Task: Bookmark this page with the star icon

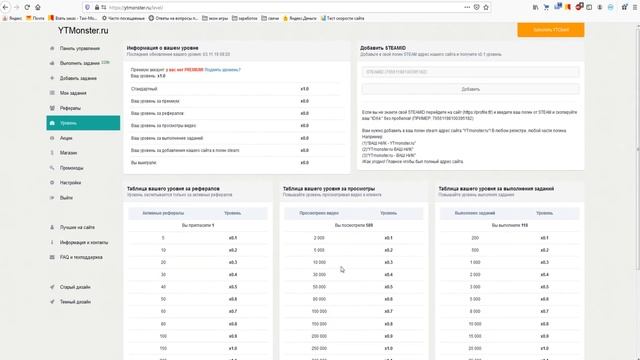Action: [486, 7]
